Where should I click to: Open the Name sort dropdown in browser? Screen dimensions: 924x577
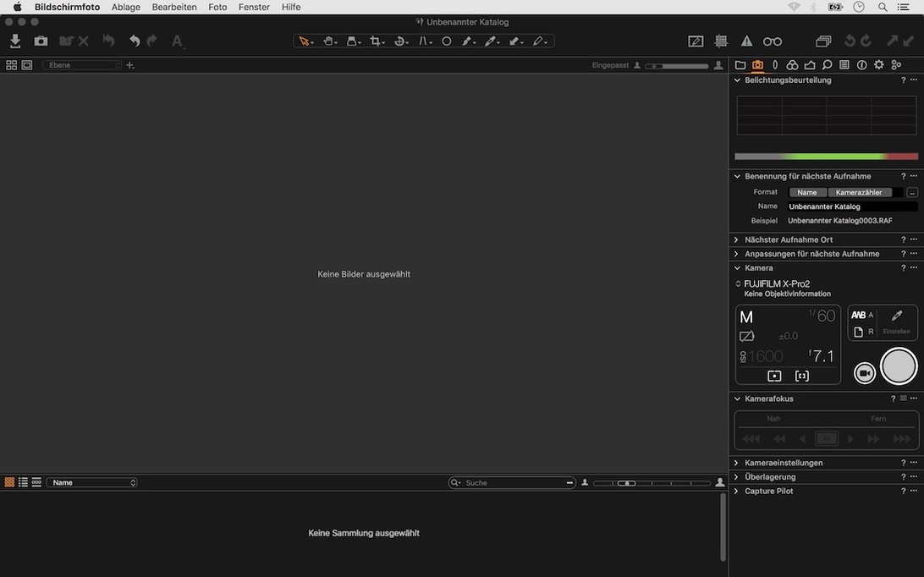[x=91, y=482]
